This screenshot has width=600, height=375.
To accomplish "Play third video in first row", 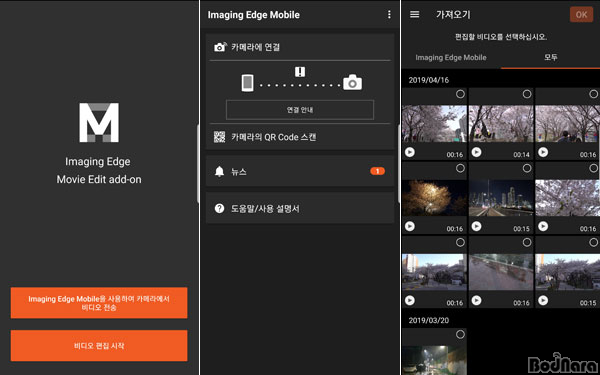I will (543, 152).
